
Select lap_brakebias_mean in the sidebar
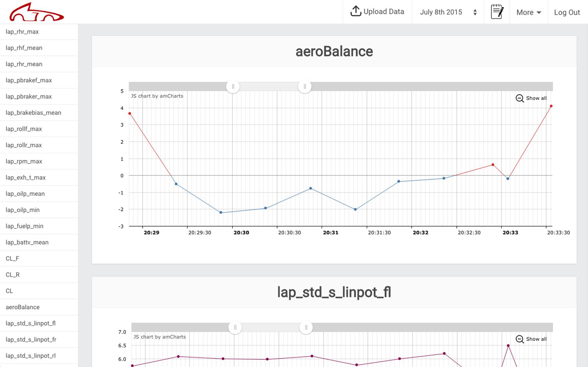click(x=33, y=113)
